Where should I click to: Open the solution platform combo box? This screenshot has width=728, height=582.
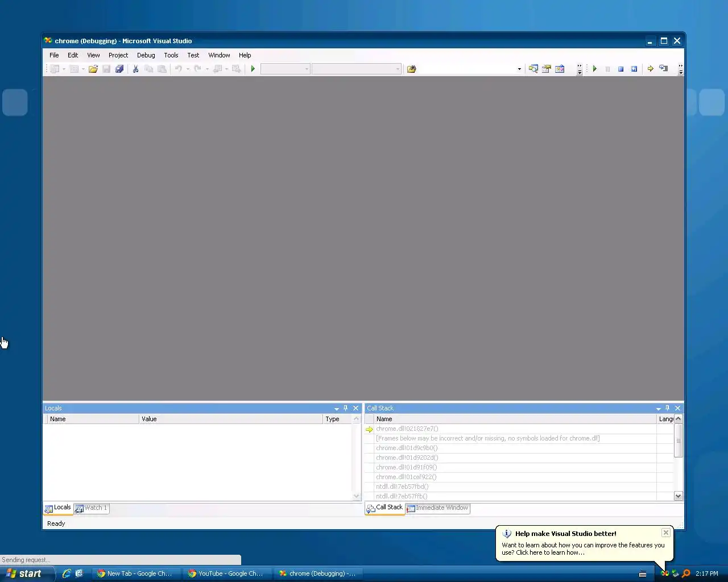click(x=356, y=69)
